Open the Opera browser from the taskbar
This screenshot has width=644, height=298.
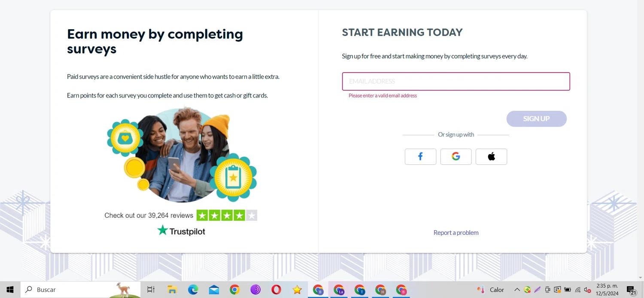[x=276, y=290]
